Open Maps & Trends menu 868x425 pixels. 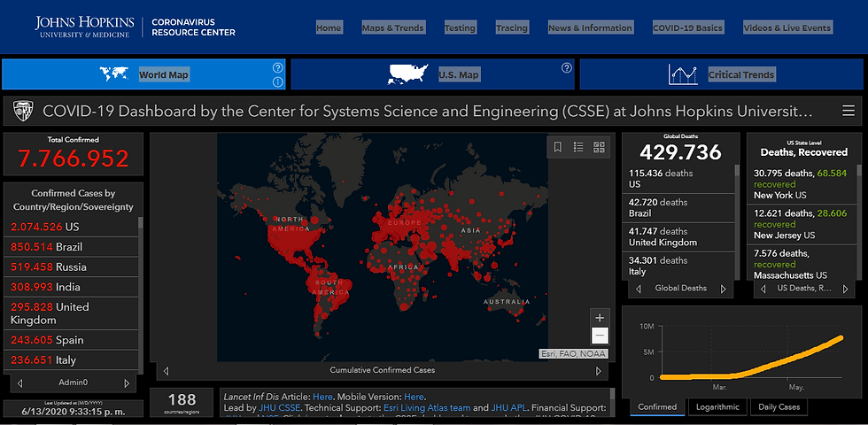point(393,27)
